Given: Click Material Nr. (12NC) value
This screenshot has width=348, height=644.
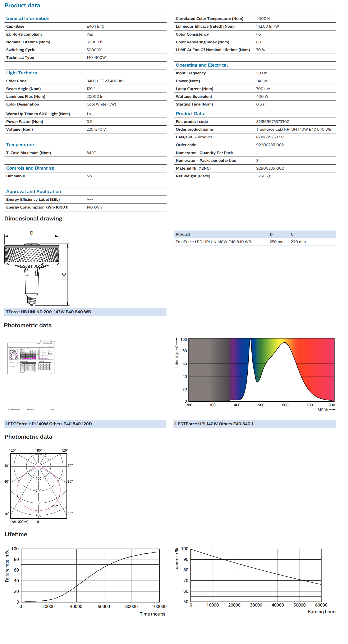Looking at the screenshot, I should point(270,169).
